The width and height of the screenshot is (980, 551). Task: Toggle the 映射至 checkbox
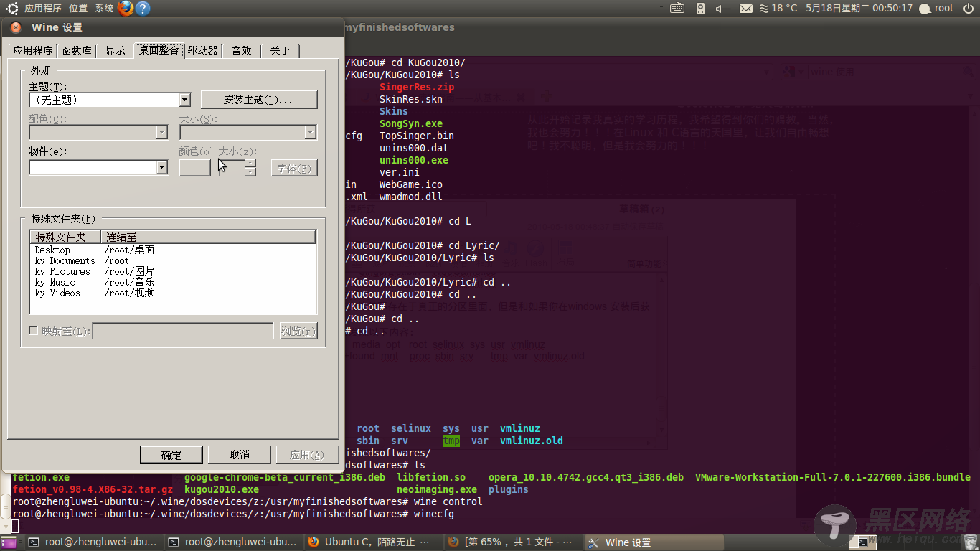point(33,331)
